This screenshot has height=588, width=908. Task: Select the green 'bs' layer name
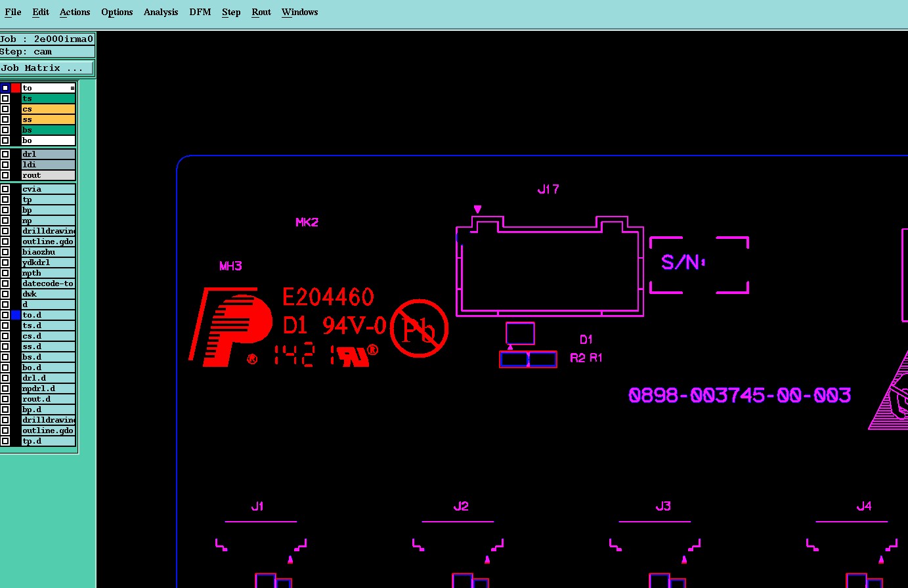click(49, 130)
